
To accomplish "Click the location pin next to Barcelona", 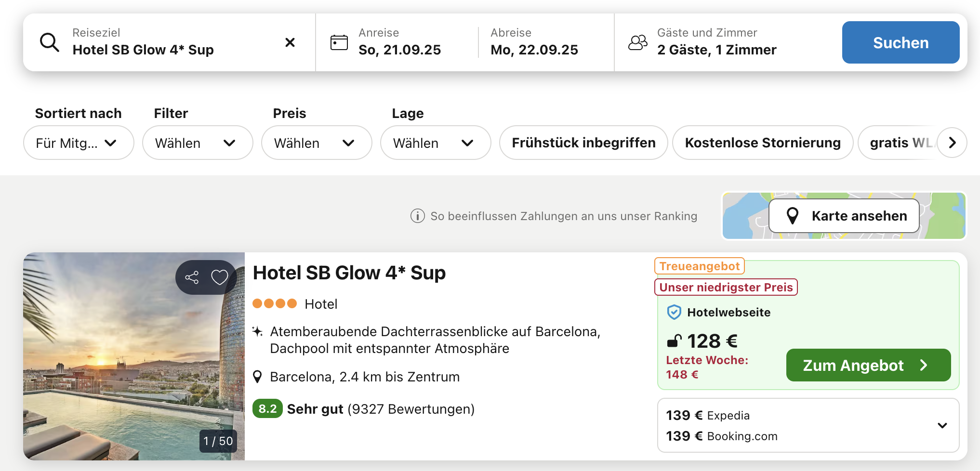I will (x=257, y=377).
